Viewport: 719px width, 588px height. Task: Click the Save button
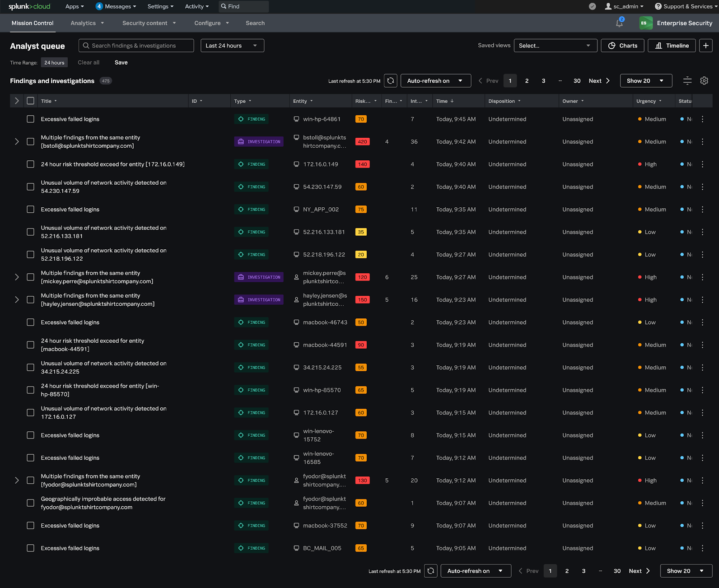pyautogui.click(x=121, y=62)
